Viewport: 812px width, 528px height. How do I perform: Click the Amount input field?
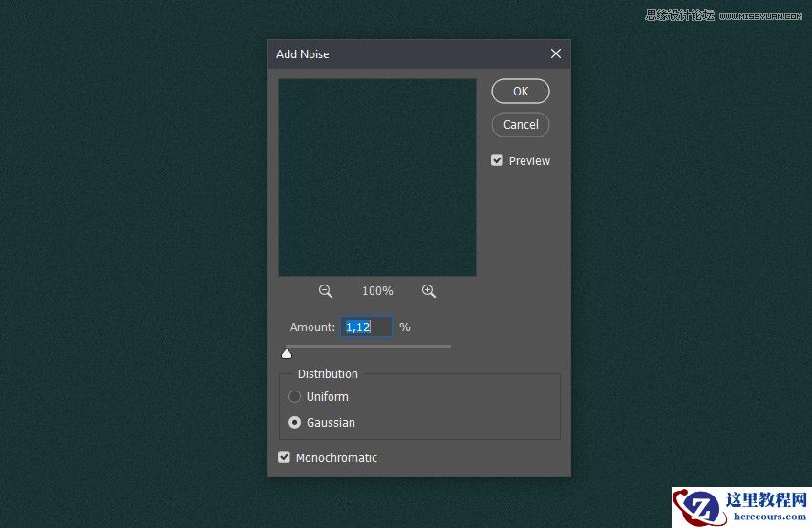tap(366, 327)
